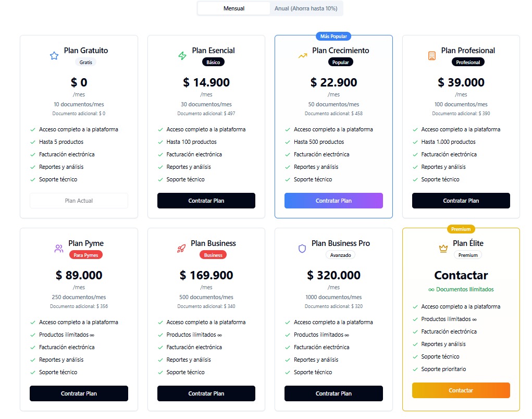This screenshot has height=419, width=532.
Task: Click the rocket icon for Plan Business
Action: pyautogui.click(x=181, y=249)
